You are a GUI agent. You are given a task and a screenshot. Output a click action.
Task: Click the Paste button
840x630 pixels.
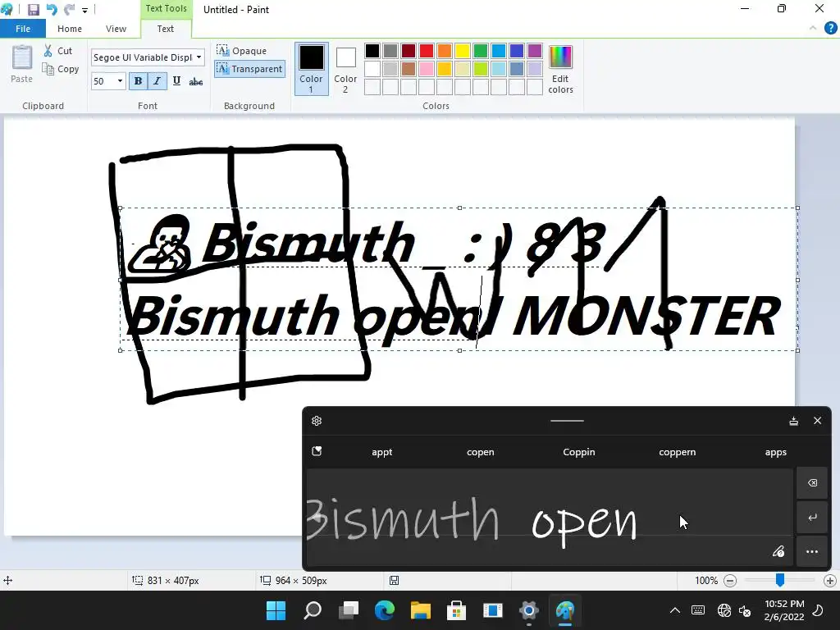(22, 64)
